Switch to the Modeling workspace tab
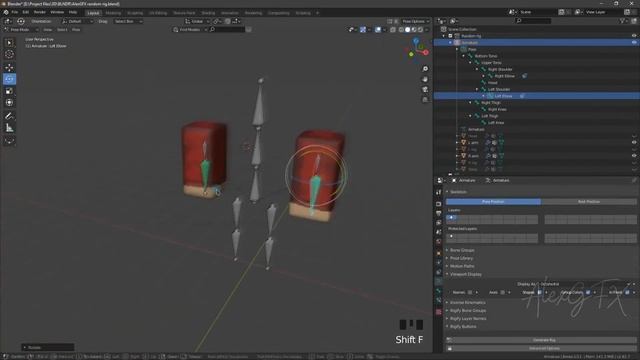The height and width of the screenshot is (360, 640). point(113,13)
